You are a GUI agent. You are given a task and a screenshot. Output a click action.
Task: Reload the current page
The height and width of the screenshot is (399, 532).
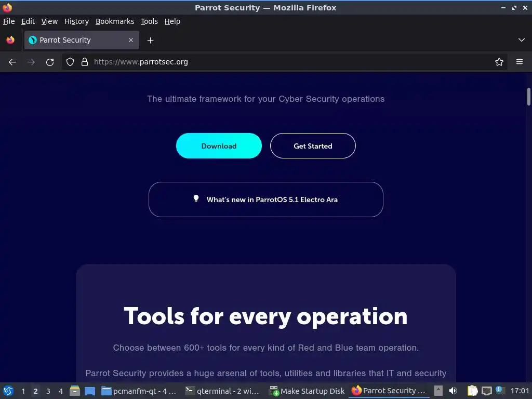(50, 62)
